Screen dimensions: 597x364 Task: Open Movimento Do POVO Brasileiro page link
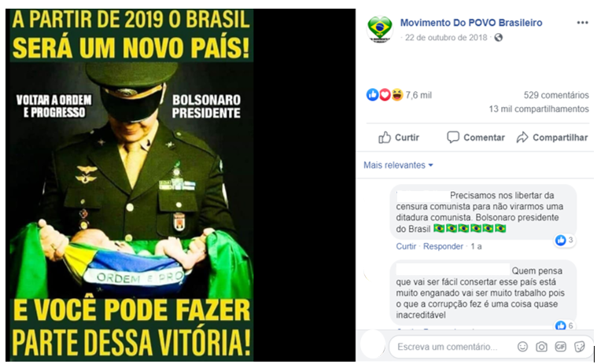471,23
